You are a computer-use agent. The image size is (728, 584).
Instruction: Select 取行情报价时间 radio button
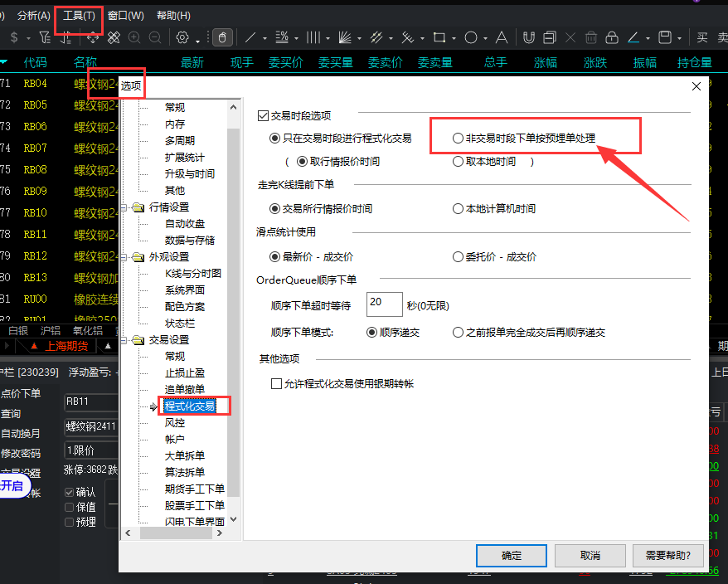pyautogui.click(x=303, y=161)
